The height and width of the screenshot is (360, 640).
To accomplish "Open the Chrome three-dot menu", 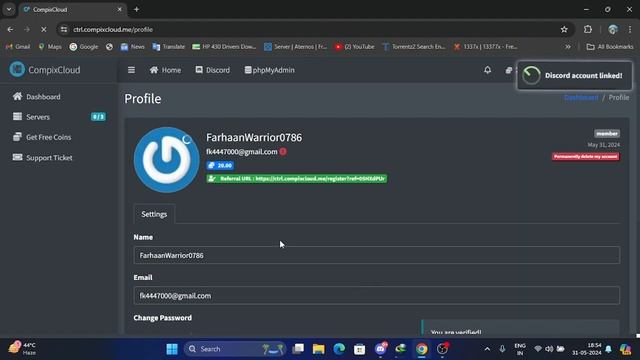I will 630,29.
